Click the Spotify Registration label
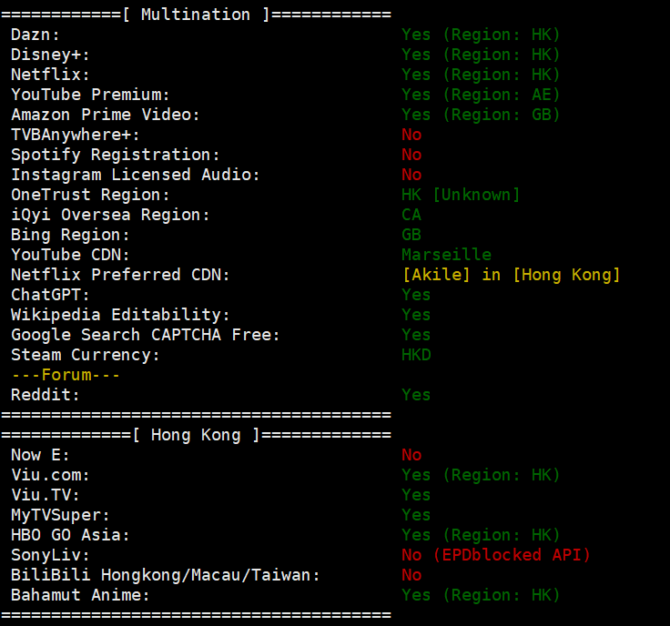Screen dimensions: 670x626 coord(115,155)
